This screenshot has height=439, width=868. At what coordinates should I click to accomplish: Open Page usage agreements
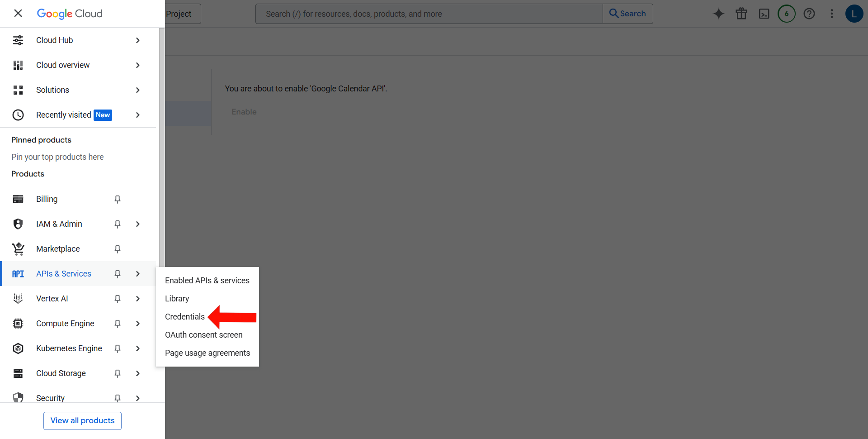(208, 353)
